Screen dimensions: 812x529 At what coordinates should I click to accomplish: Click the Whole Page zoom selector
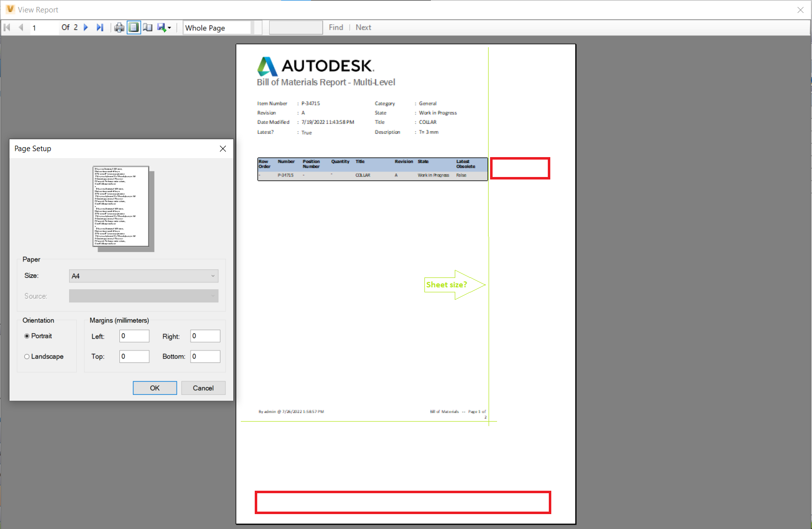point(217,27)
